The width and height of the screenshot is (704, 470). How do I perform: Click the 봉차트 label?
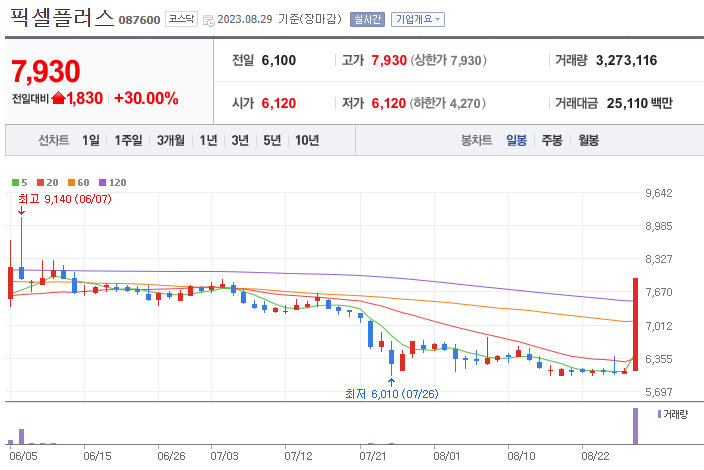tap(476, 141)
